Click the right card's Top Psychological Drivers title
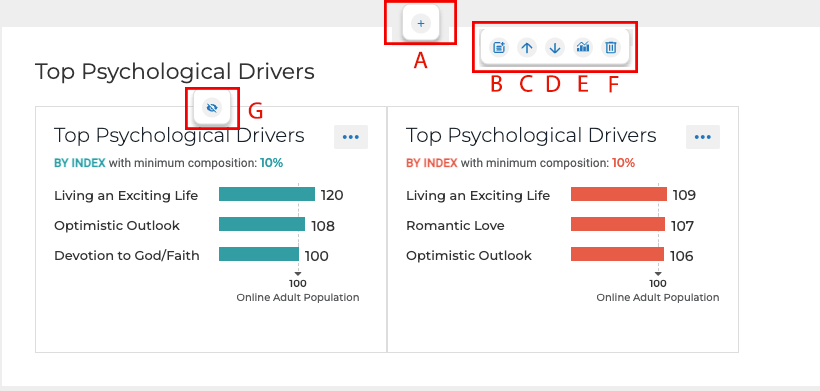 pos(531,135)
